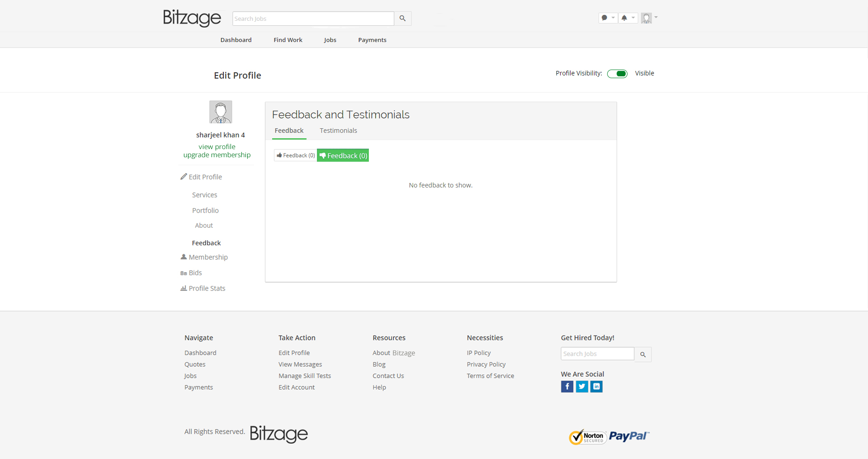The width and height of the screenshot is (868, 459).
Task: Click the Bitzage logo in header
Action: (x=192, y=18)
